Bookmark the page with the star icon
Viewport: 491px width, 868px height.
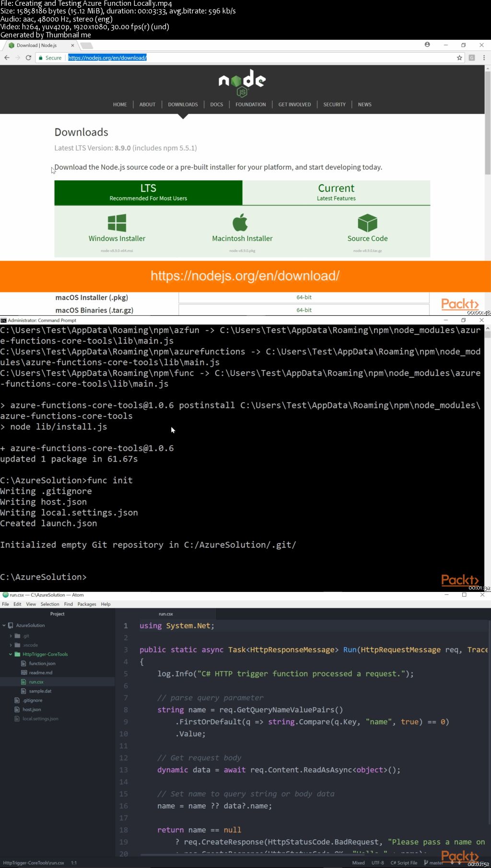pyautogui.click(x=459, y=58)
